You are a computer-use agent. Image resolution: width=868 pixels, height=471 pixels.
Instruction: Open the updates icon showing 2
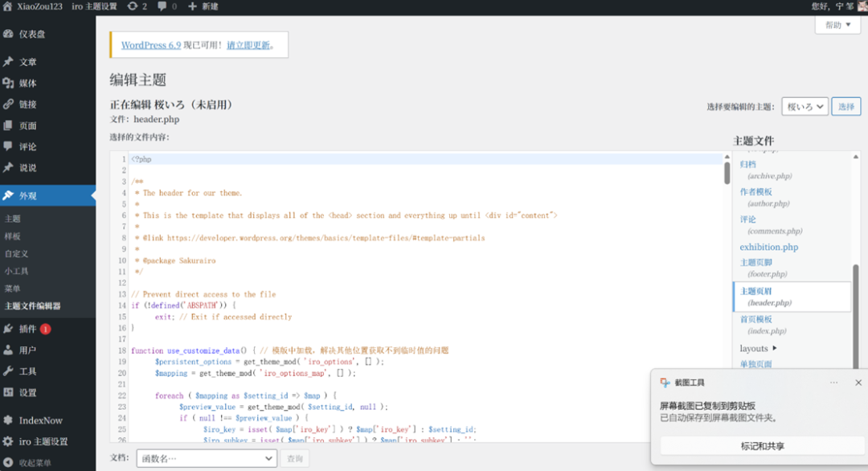133,6
